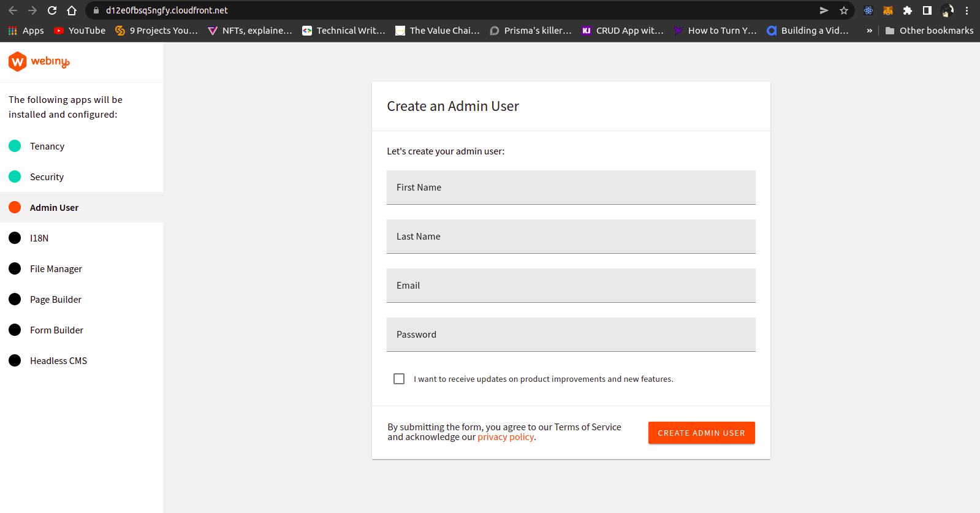Toggle the browser side panel icon
The height and width of the screenshot is (513, 980).
pyautogui.click(x=927, y=10)
